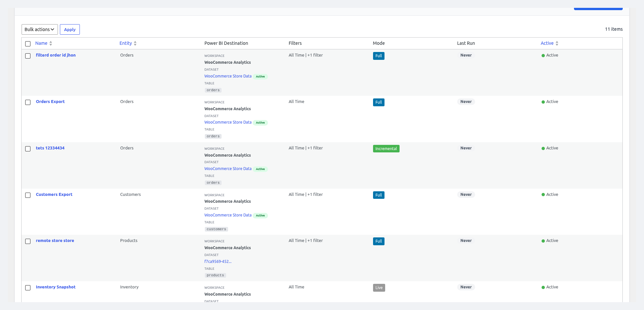Click the green Active status dot in Orders Export row
Image resolution: width=644 pixels, height=310 pixels.
(x=543, y=102)
